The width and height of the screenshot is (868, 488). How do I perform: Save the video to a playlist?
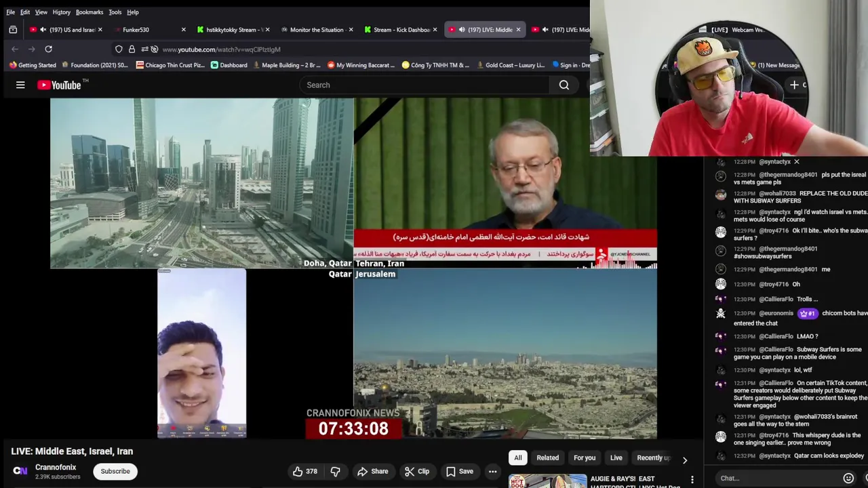[x=459, y=471]
